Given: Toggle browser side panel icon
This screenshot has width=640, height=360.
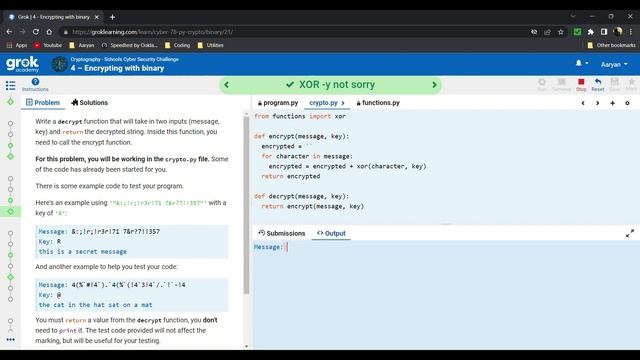Looking at the screenshot, I should coord(604,32).
